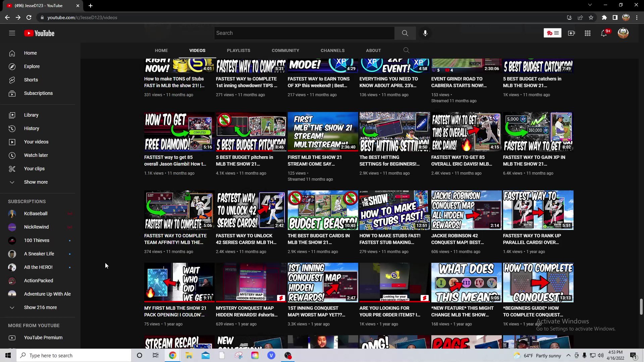This screenshot has height=362, width=644.
Task: Open File Explorer from the taskbar
Action: click(x=189, y=355)
